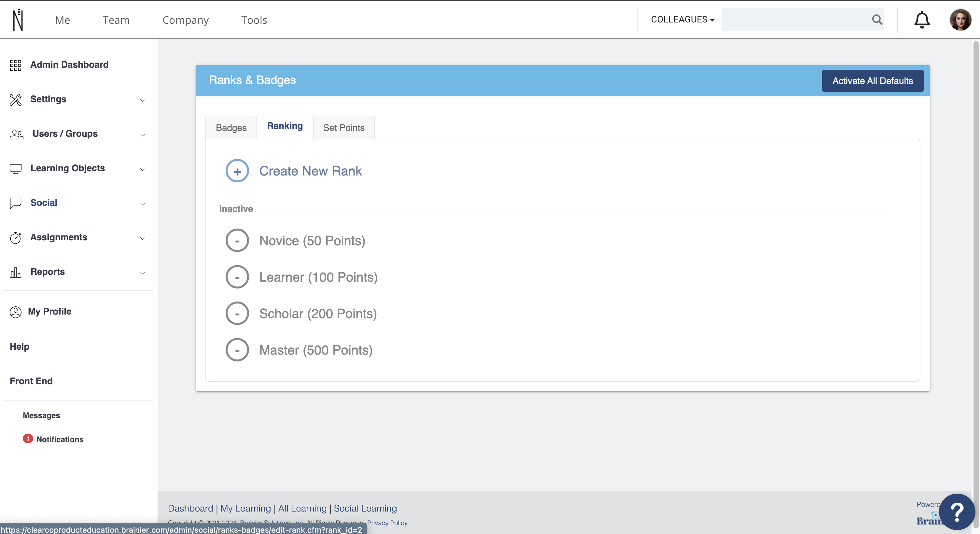Open the help question mark bubble
This screenshot has height=534, width=980.
click(957, 512)
